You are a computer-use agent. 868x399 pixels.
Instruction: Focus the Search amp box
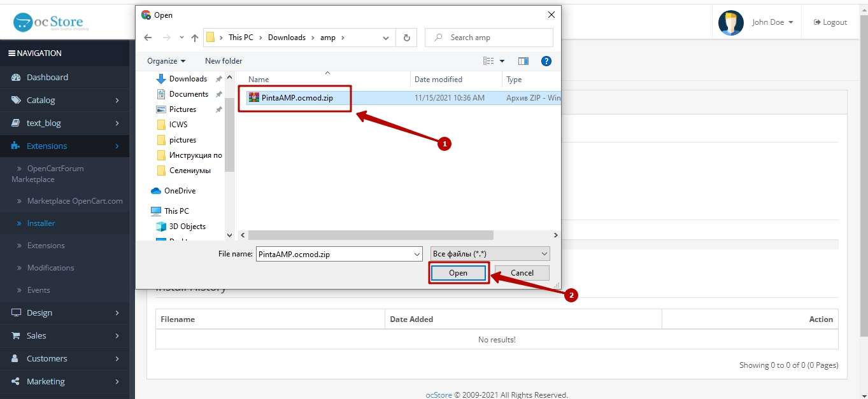point(489,38)
